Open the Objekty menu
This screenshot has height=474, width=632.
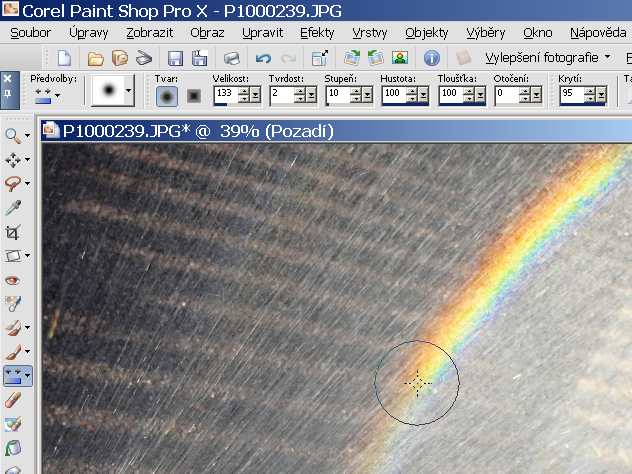coord(427,33)
